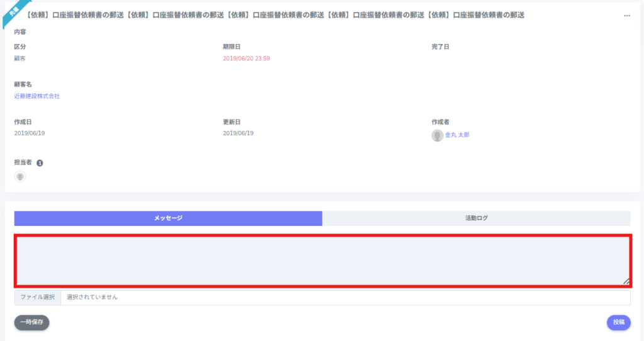644x341 pixels.
Task: Click the assignee count badge next to 担当者
Action: pyautogui.click(x=40, y=163)
